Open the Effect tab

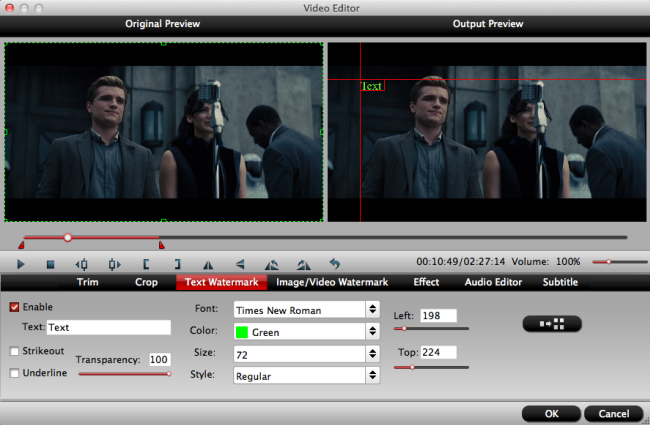click(x=426, y=282)
